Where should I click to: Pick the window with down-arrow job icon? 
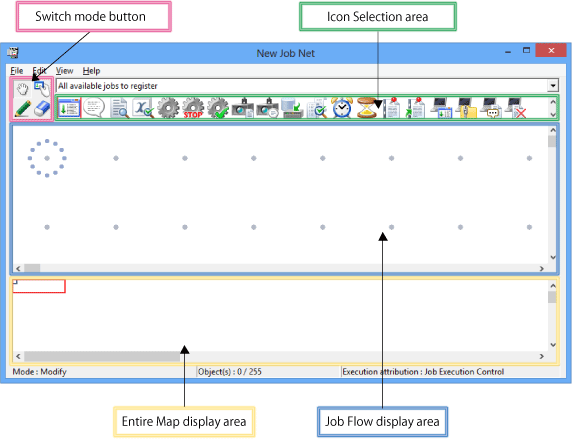click(69, 108)
